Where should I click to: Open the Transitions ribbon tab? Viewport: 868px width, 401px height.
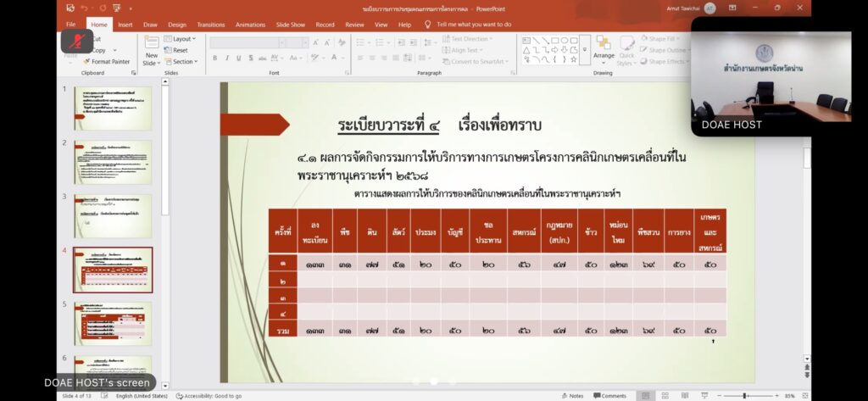211,25
